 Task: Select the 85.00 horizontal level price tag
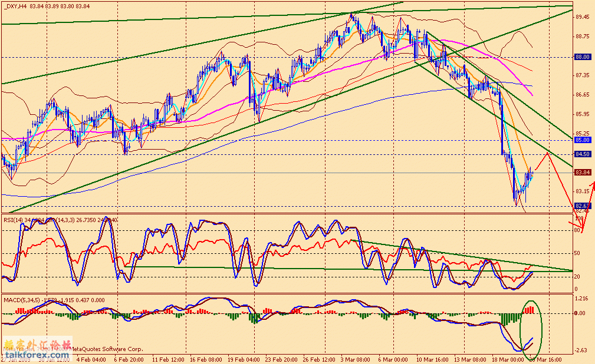(x=582, y=140)
